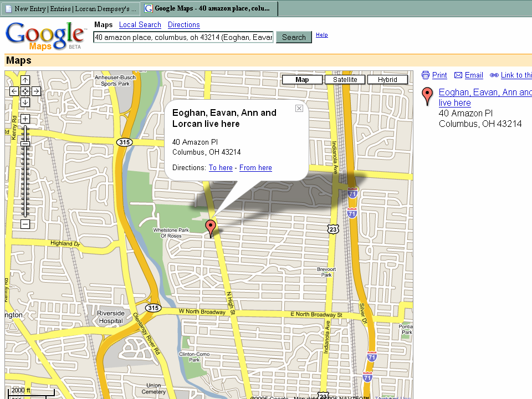Click the 315 shield by W North Broadway
The image size is (532, 399).
coord(154,308)
